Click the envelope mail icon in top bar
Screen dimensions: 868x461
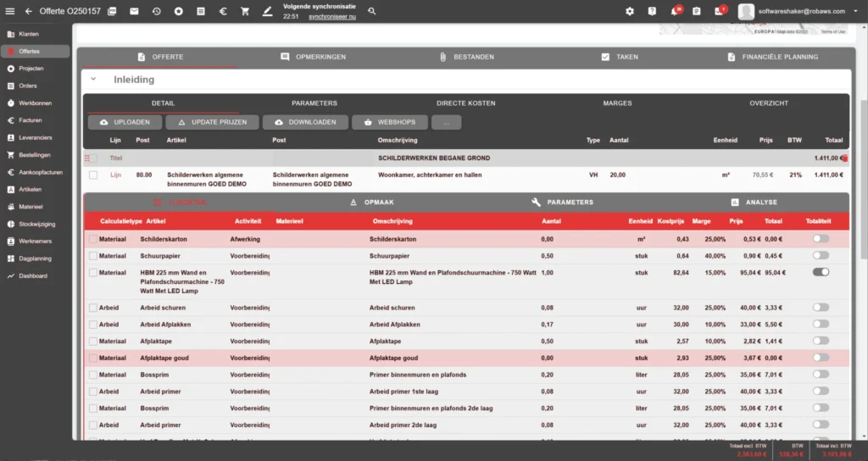134,11
